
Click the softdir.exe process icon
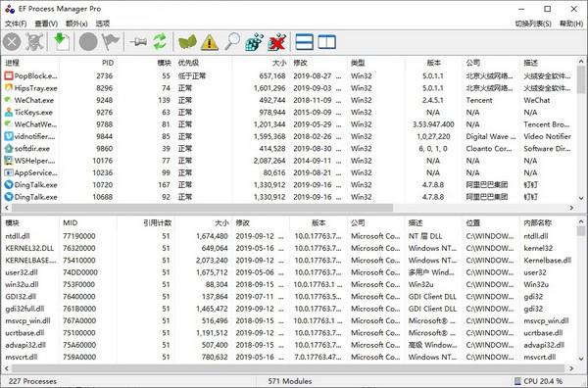pos(9,149)
